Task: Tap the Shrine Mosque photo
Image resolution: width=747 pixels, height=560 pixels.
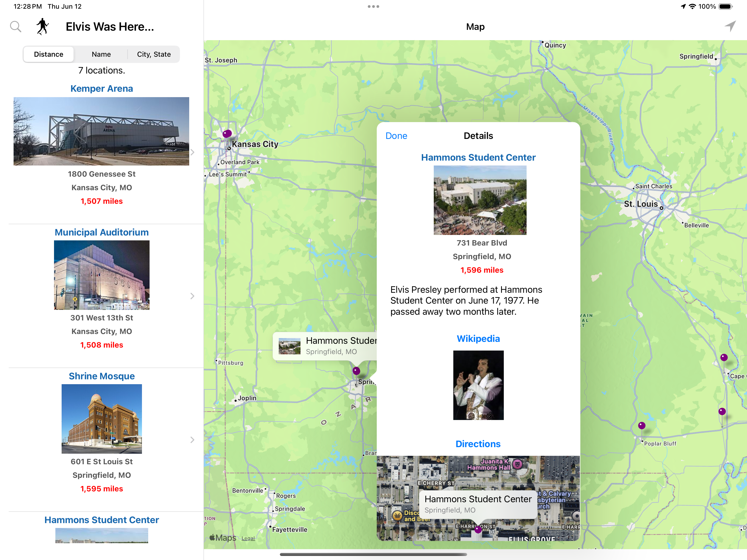Action: click(102, 419)
